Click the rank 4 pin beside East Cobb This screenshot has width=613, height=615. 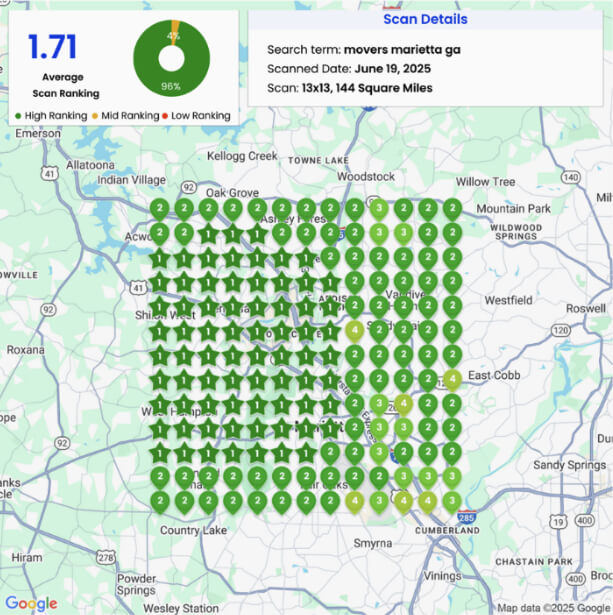pyautogui.click(x=452, y=380)
